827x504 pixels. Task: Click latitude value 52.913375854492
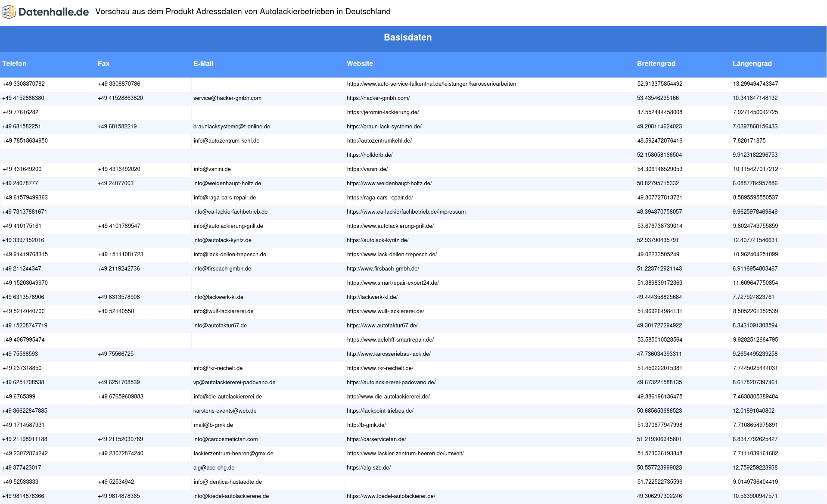660,84
